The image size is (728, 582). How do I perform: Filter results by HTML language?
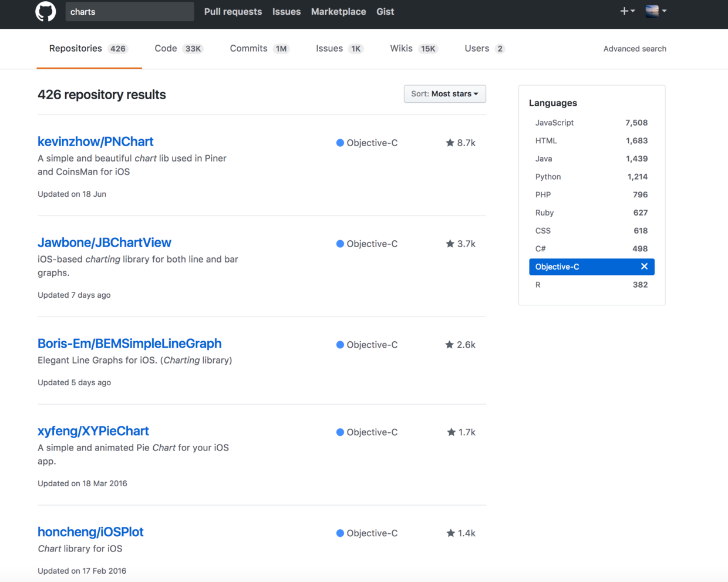click(x=592, y=141)
